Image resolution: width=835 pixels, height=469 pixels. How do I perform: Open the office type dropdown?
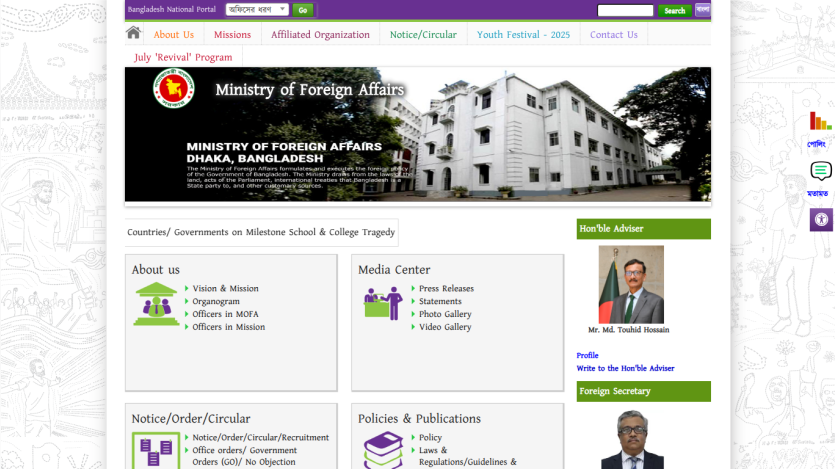click(257, 10)
